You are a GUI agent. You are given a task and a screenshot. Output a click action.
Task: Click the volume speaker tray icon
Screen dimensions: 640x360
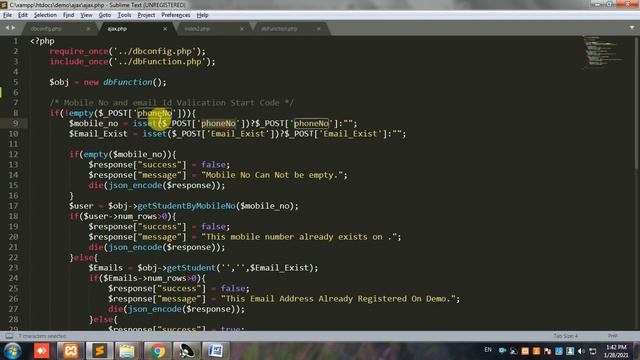(581, 351)
